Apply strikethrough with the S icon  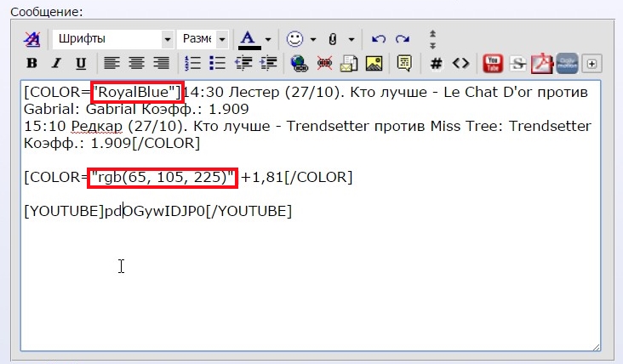[517, 63]
